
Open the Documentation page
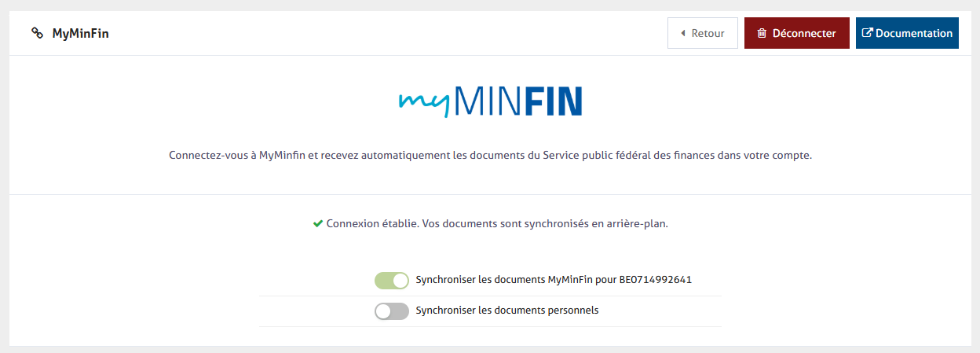(907, 33)
